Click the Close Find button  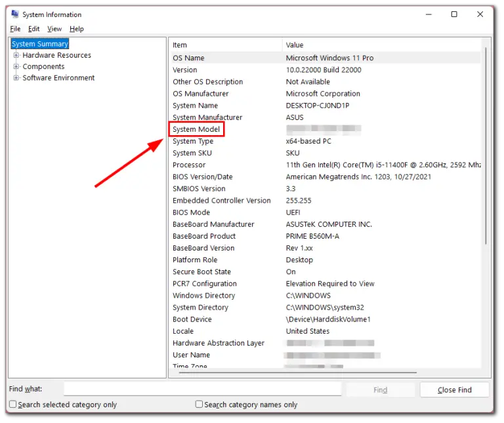[455, 390]
